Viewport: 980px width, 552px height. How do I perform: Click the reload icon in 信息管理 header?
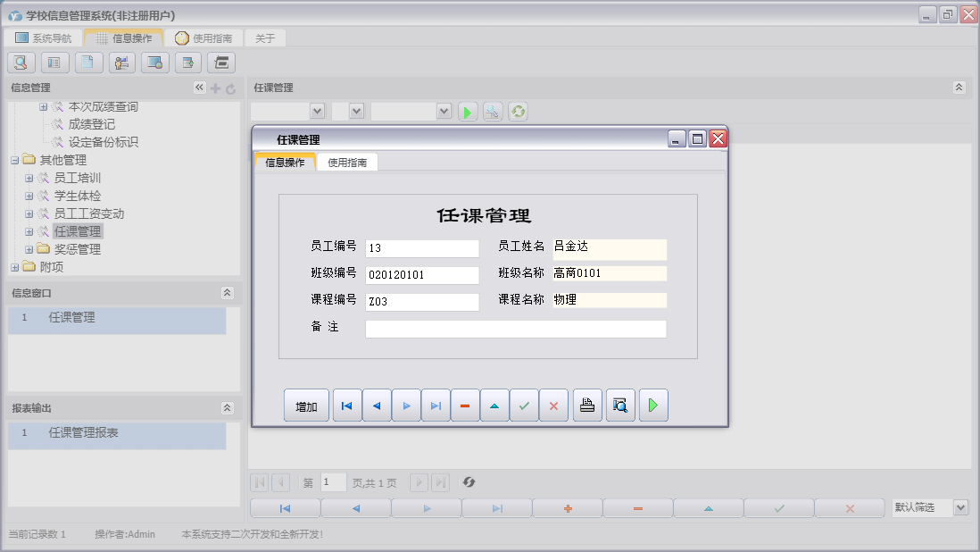click(230, 88)
